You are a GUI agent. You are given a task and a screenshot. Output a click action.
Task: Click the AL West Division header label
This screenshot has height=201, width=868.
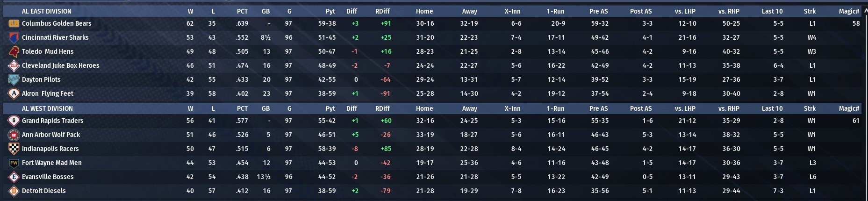point(48,108)
